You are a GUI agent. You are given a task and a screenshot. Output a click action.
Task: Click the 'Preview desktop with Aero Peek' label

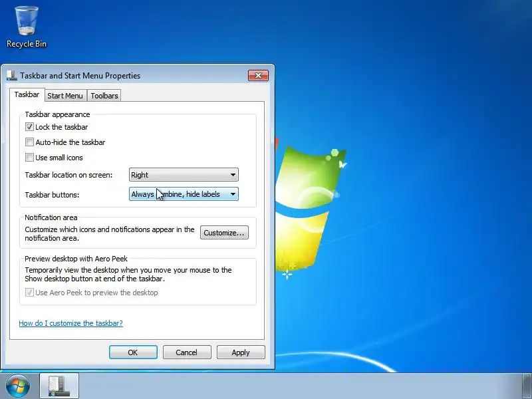tap(76, 259)
